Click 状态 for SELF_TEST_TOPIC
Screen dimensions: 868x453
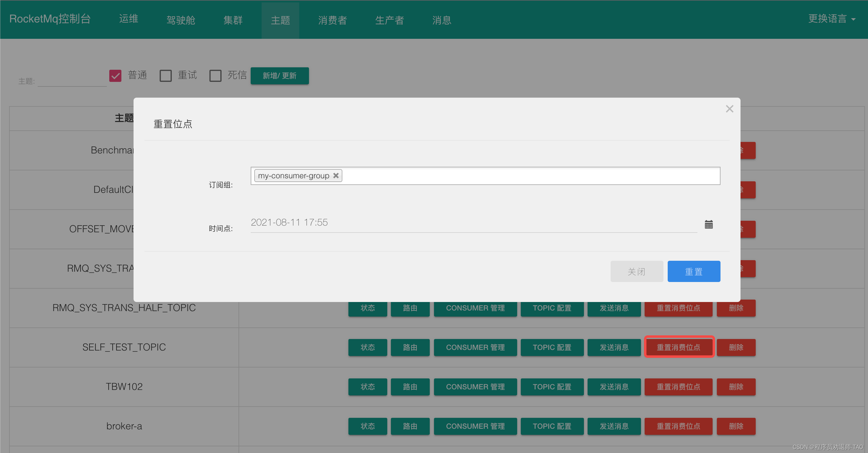pos(367,347)
